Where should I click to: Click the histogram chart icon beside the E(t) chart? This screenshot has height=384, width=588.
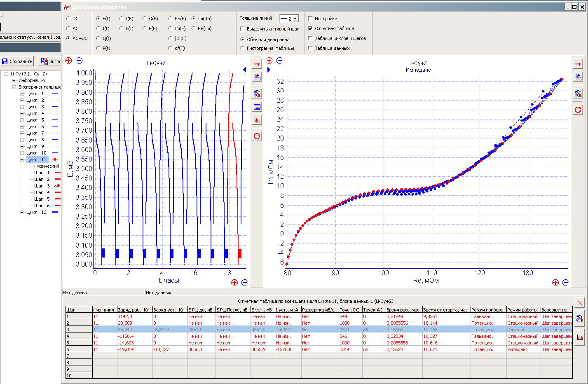coord(257,120)
